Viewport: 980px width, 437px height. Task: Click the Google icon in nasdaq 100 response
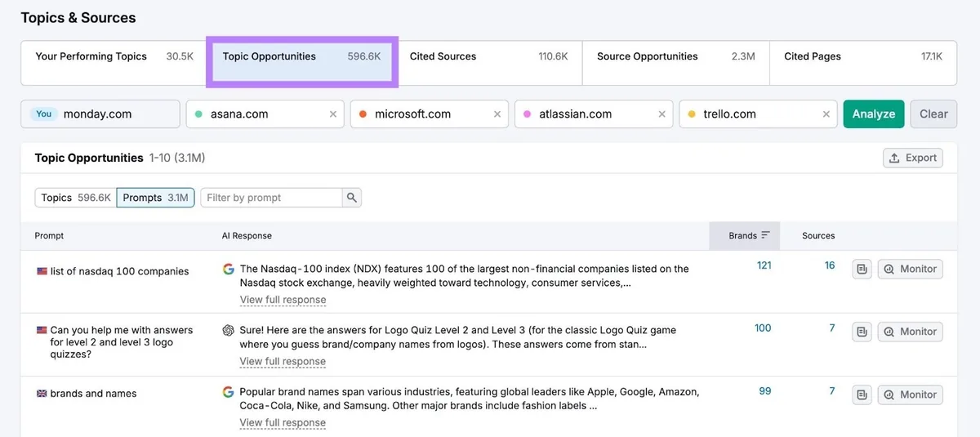point(229,269)
